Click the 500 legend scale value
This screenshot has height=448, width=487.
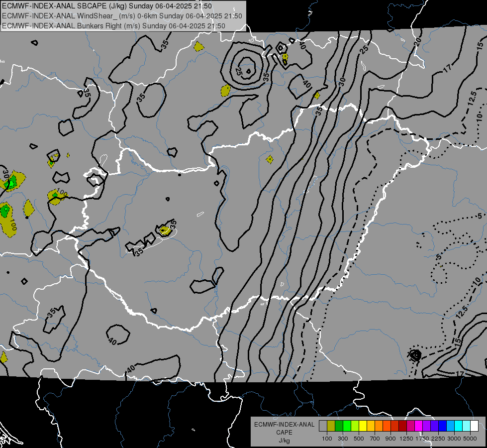pyautogui.click(x=359, y=439)
